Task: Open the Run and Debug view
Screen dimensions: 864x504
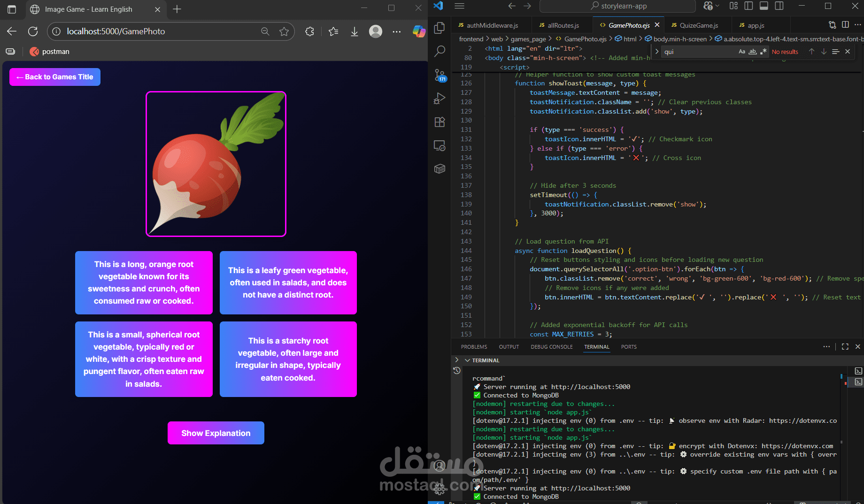Action: click(440, 99)
